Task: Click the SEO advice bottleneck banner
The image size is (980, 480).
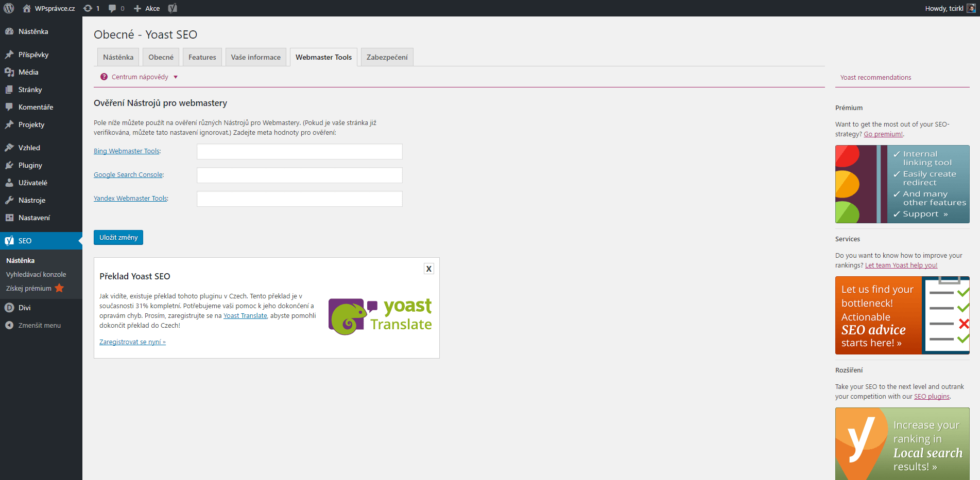Action: click(x=902, y=315)
